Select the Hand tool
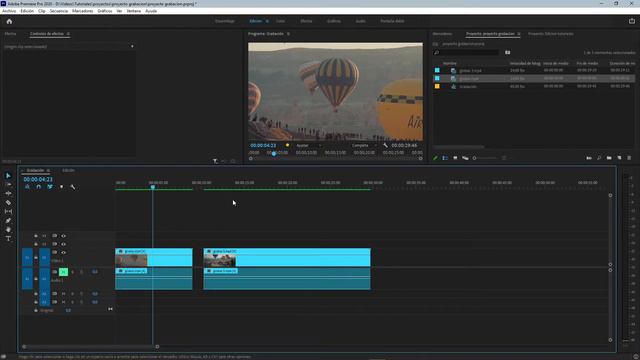 coord(8,229)
